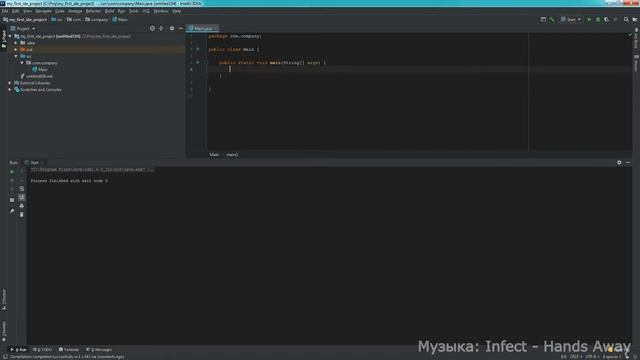Click main() in the editor breadcrumb bar
The width and height of the screenshot is (640, 360).
click(x=232, y=155)
